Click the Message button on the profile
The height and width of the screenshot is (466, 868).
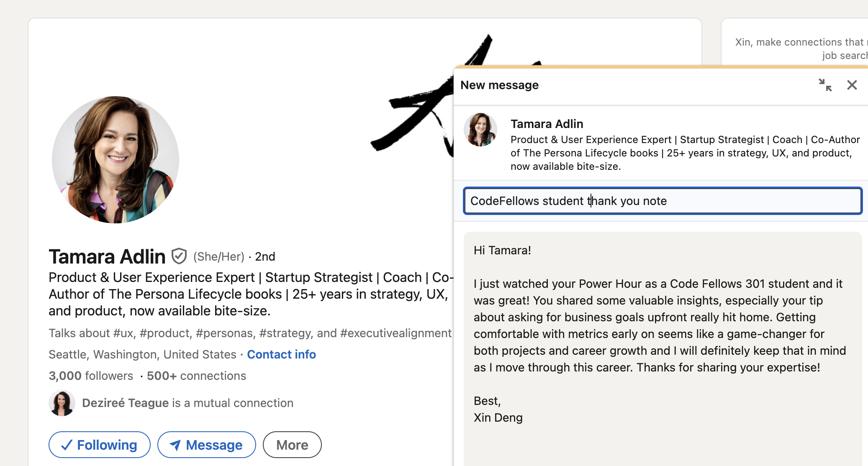pos(207,445)
